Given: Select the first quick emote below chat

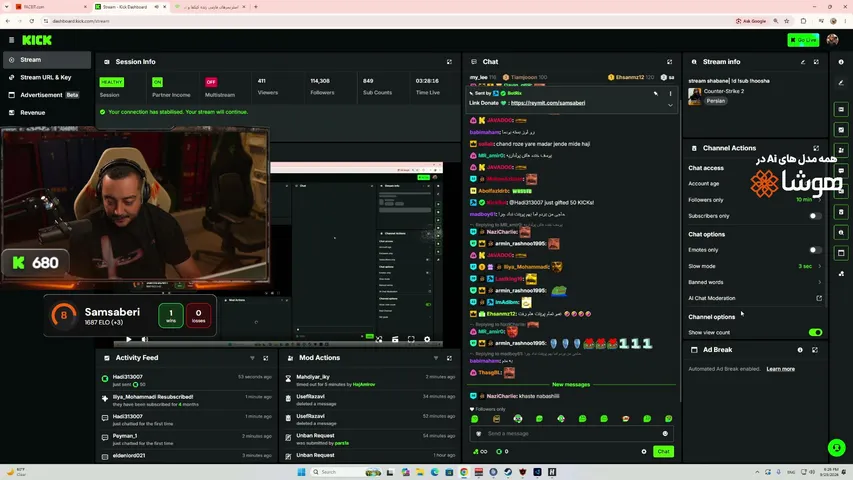Looking at the screenshot, I should coord(474,419).
